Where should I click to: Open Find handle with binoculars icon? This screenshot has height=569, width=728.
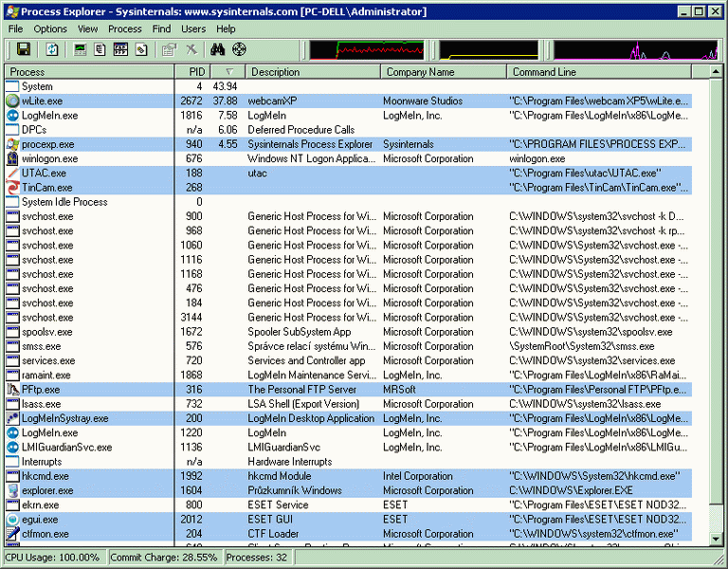coord(217,49)
